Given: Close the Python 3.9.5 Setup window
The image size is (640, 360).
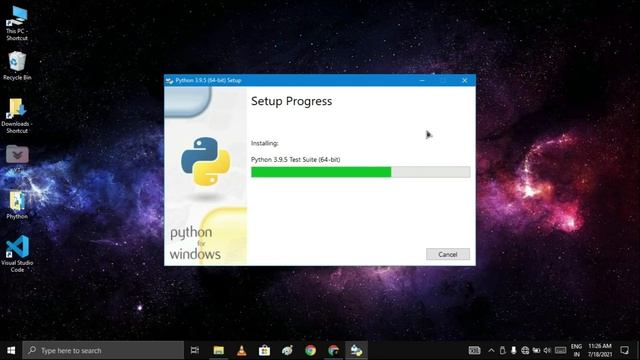Looking at the screenshot, I should [464, 80].
